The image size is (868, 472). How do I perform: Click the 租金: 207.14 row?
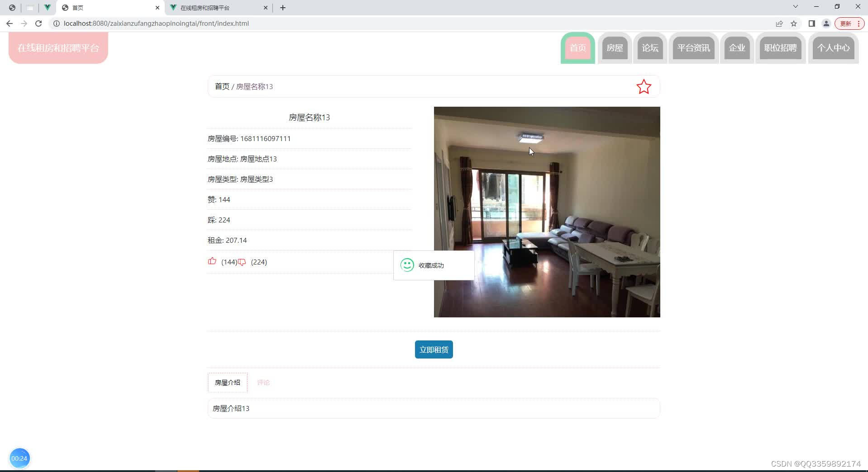pyautogui.click(x=310, y=241)
